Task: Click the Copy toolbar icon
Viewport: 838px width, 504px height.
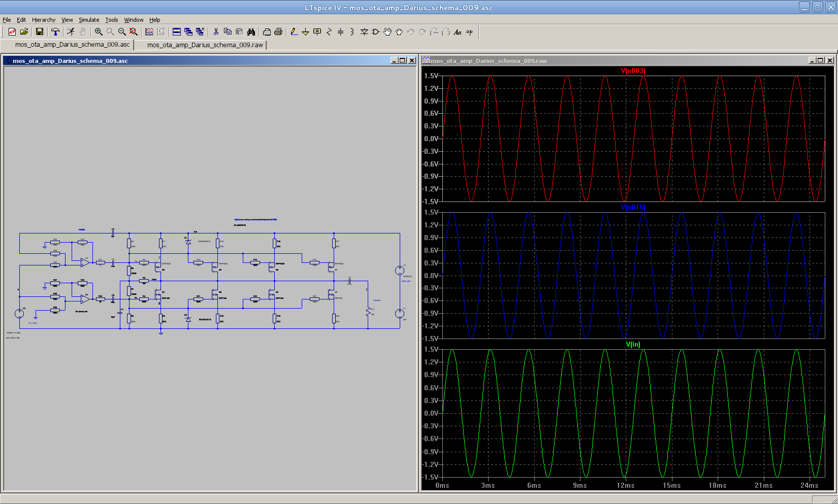Action: (x=228, y=31)
